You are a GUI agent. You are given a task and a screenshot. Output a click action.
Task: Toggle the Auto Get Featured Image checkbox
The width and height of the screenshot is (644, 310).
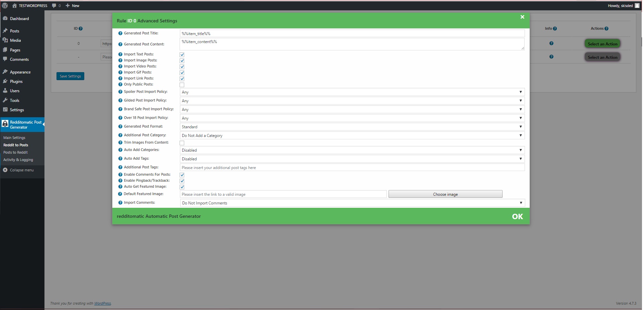182,187
